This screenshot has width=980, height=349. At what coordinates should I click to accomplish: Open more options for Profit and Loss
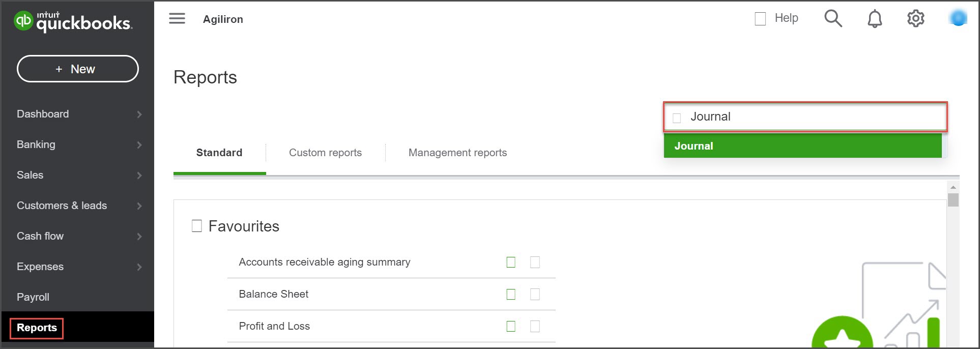pos(535,326)
